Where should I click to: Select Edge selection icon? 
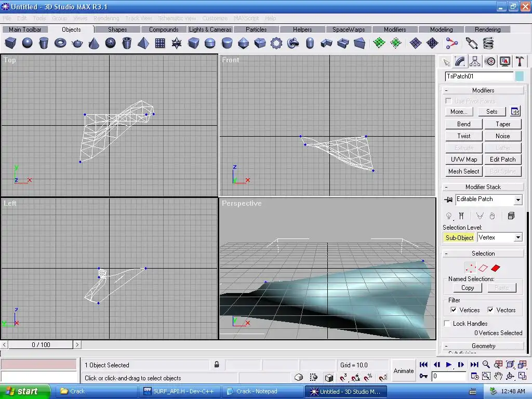click(x=483, y=268)
